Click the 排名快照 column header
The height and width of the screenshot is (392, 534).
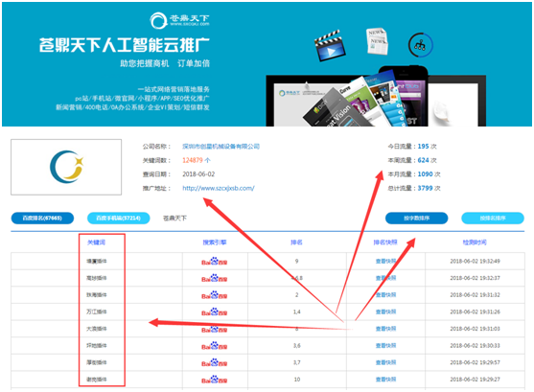coord(385,242)
